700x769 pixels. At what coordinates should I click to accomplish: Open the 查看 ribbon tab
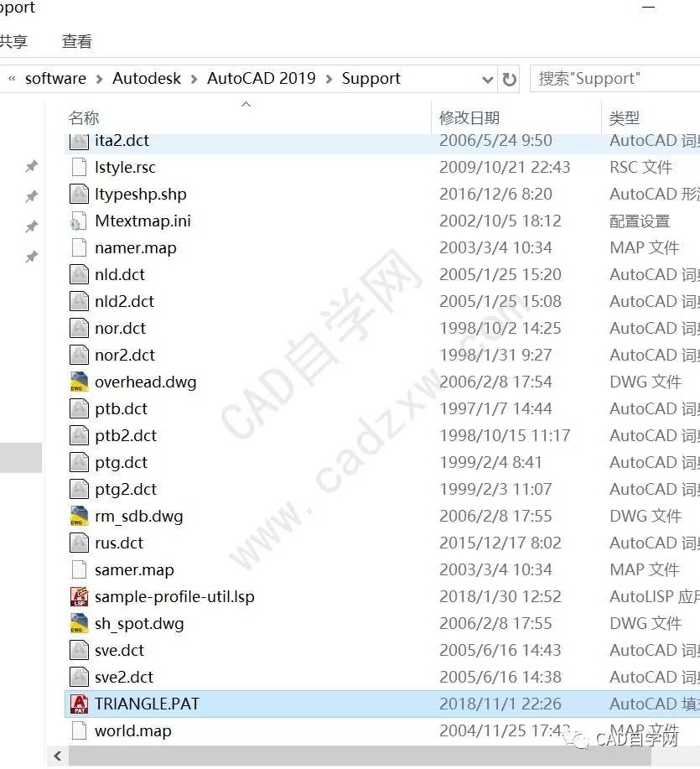click(x=77, y=41)
